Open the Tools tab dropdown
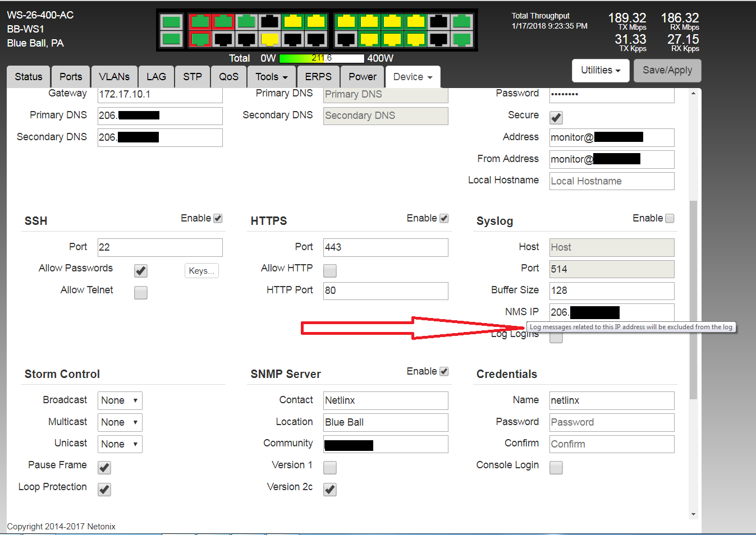The height and width of the screenshot is (535, 756). pyautogui.click(x=272, y=77)
